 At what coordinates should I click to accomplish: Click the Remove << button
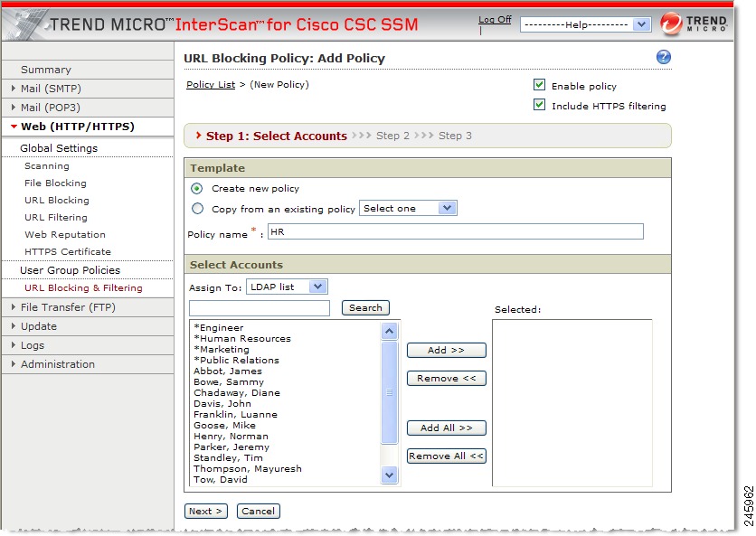coord(446,379)
